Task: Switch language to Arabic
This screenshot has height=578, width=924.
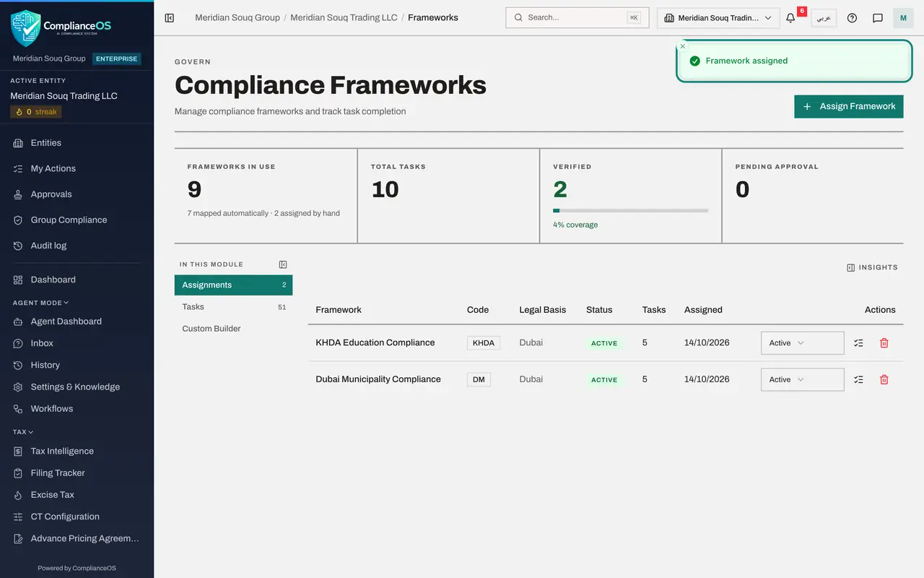Action: [x=824, y=18]
